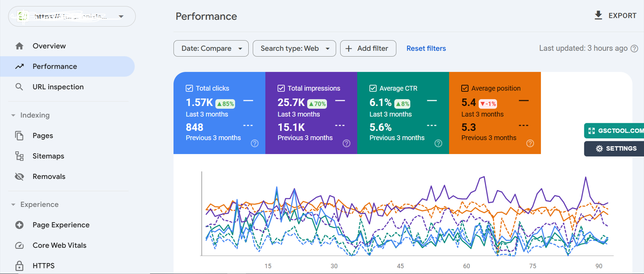Open Page Experience in sidebar
The height and width of the screenshot is (274, 644).
tap(61, 225)
